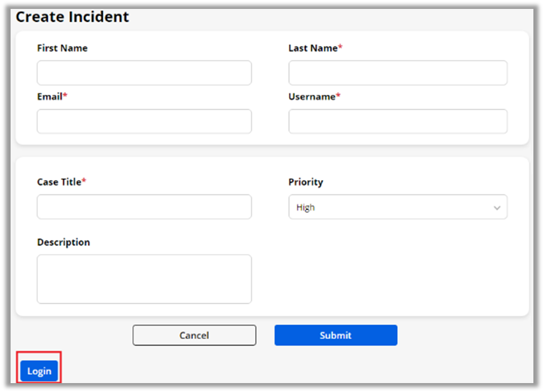Click into the Email input field

144,122
